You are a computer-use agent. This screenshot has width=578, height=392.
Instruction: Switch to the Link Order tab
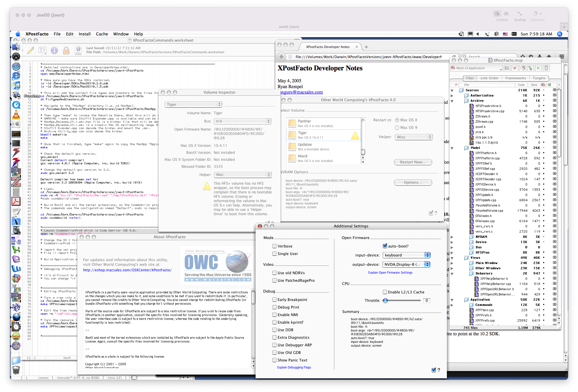[x=489, y=78]
